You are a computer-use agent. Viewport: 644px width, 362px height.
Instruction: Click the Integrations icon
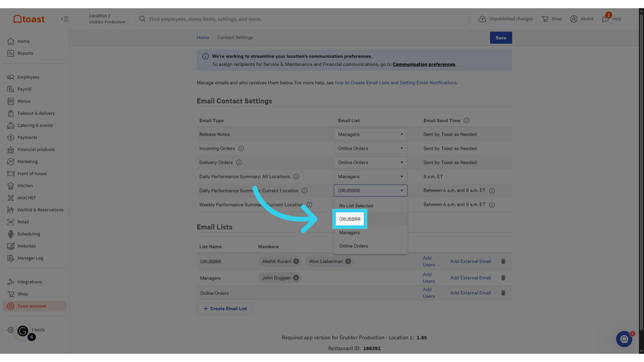point(11,282)
